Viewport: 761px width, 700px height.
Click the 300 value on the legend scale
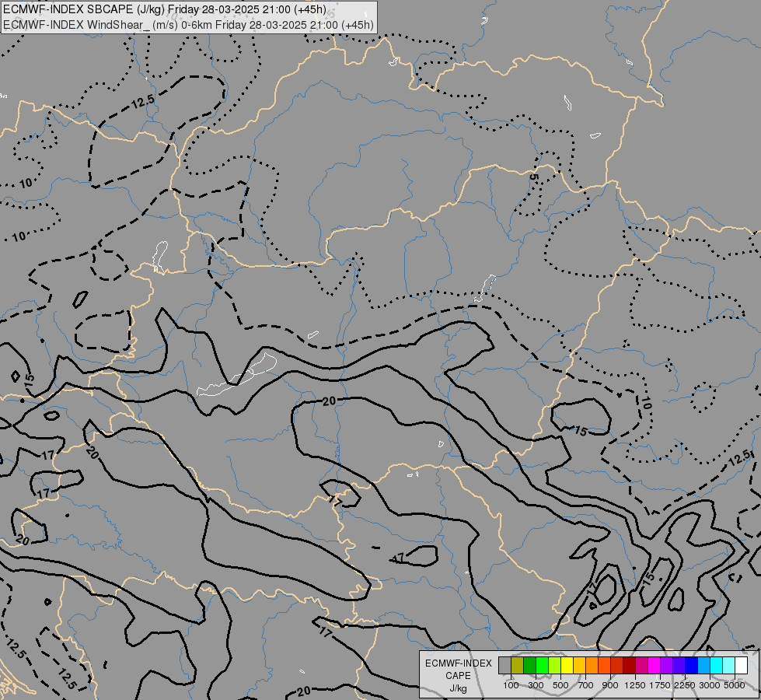pos(536,685)
